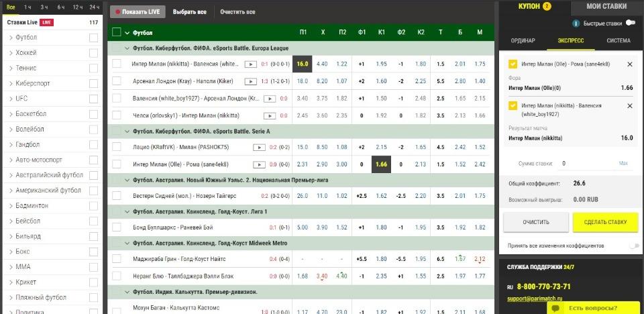Image resolution: width=644 pixels, height=314 pixels.
Task: Check the Хоккей checkbox in sidebar
Action: coord(94,53)
